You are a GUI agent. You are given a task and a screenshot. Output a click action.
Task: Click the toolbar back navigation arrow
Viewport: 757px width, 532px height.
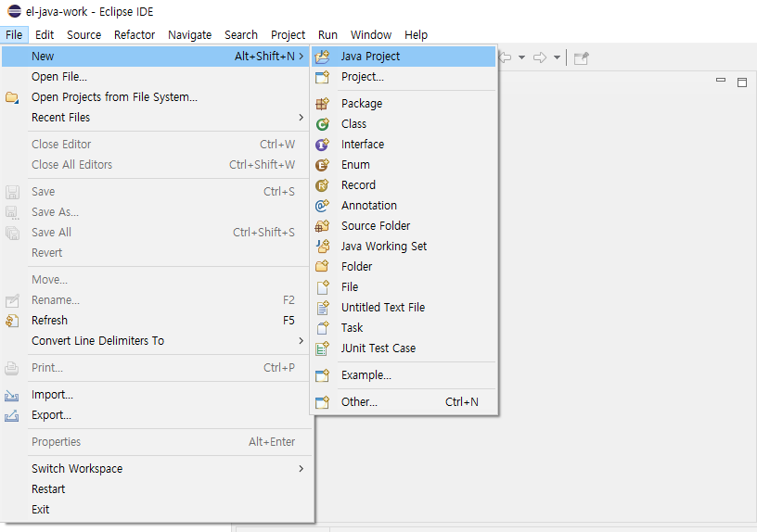pyautogui.click(x=505, y=57)
